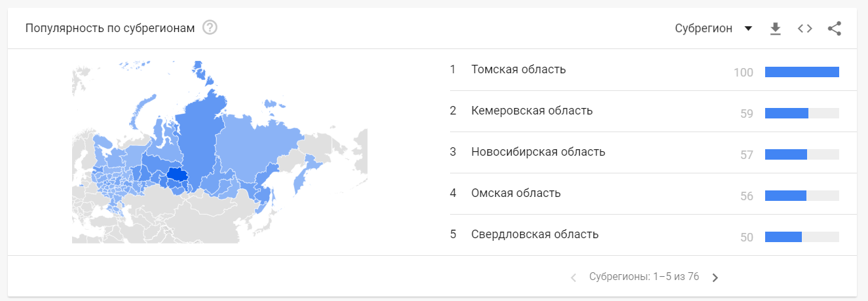Open help tooltip for subregion popularity

point(210,28)
